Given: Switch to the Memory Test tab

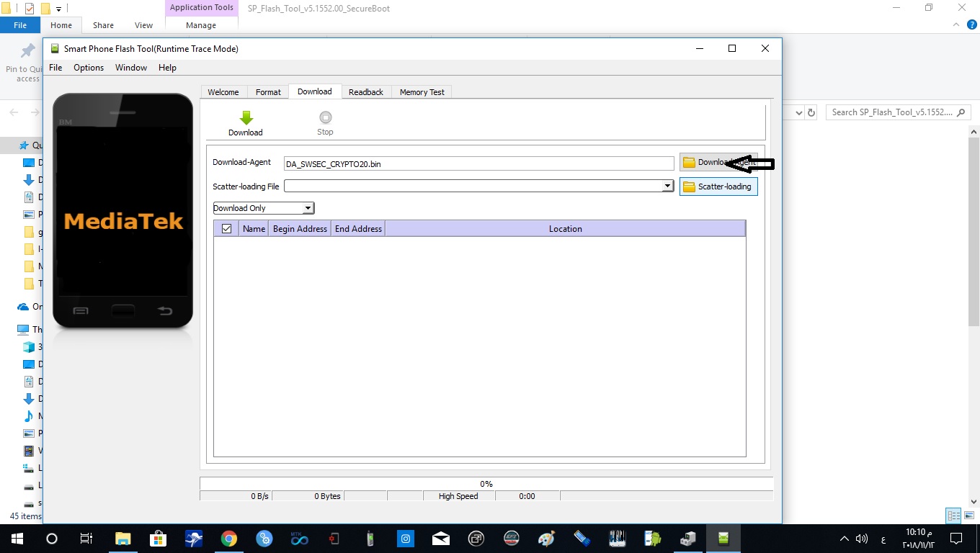Looking at the screenshot, I should [422, 92].
